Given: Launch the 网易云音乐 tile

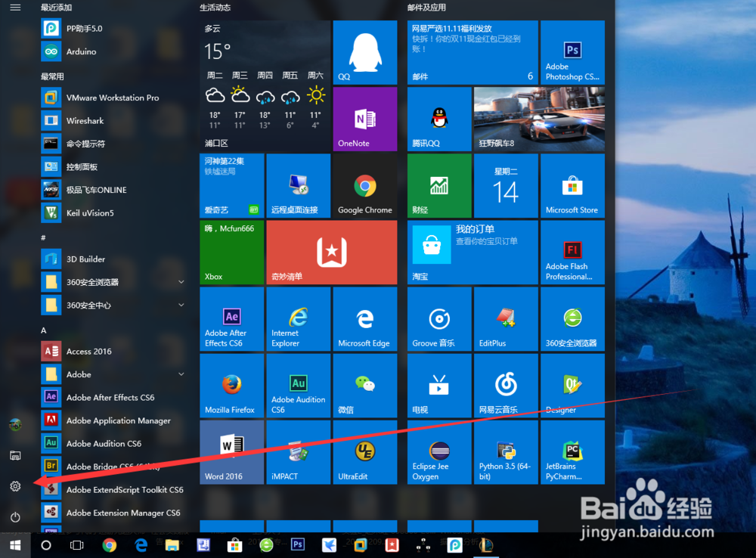Looking at the screenshot, I should [x=506, y=386].
